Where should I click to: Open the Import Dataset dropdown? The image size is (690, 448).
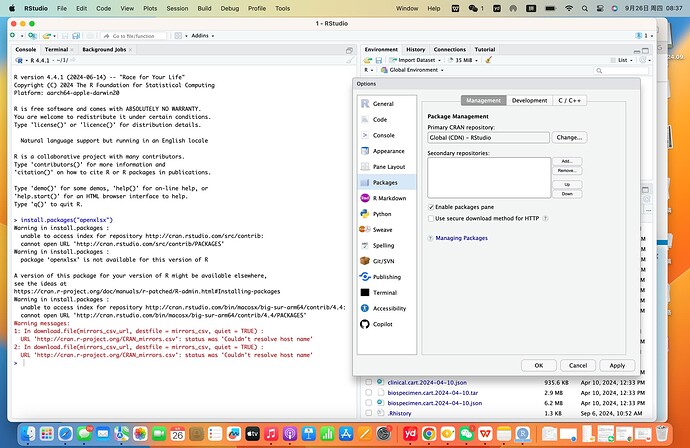[416, 60]
